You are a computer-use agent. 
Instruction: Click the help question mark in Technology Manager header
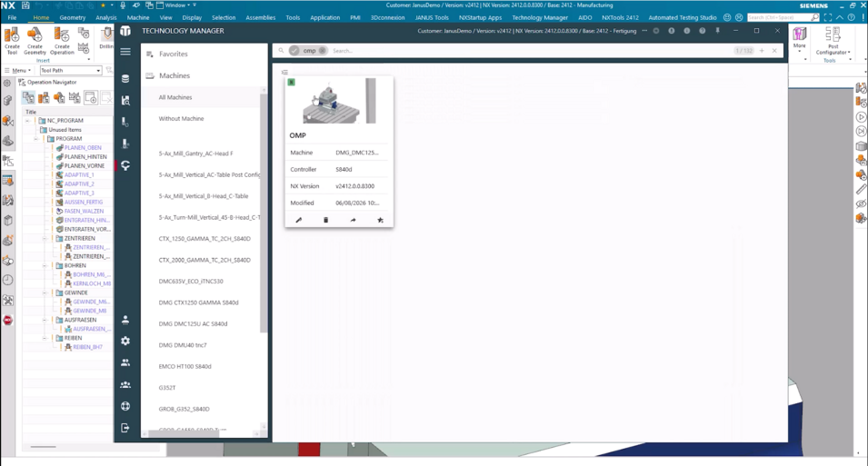702,31
